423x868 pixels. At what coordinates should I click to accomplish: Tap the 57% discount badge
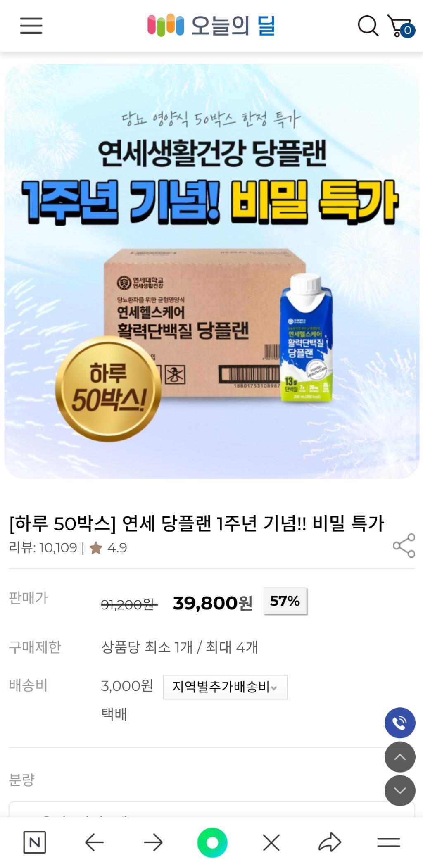(285, 601)
